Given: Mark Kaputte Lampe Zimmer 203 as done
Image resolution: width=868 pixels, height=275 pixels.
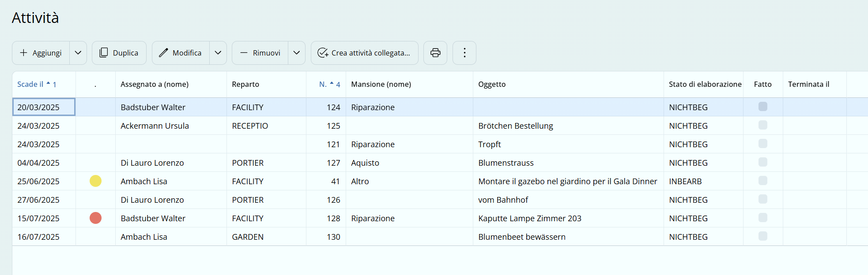Looking at the screenshot, I should click(762, 218).
